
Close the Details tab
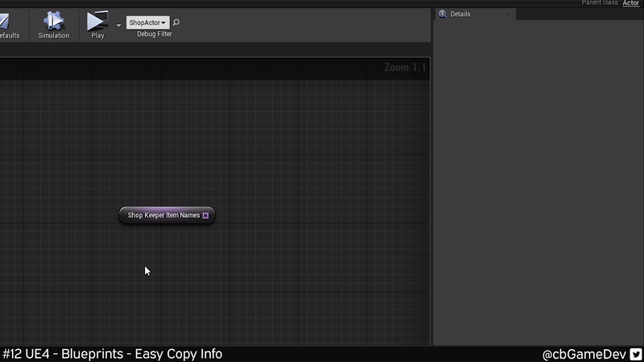point(508,14)
